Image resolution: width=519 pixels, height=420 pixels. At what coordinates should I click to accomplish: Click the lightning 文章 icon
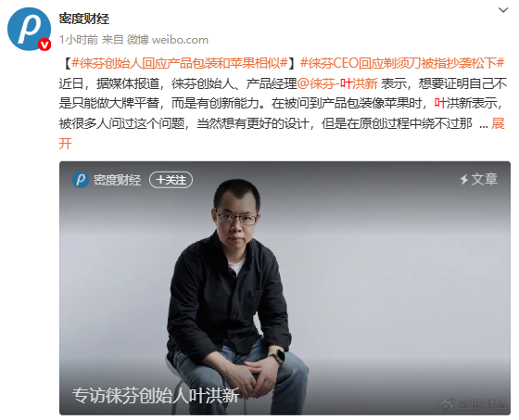point(464,180)
